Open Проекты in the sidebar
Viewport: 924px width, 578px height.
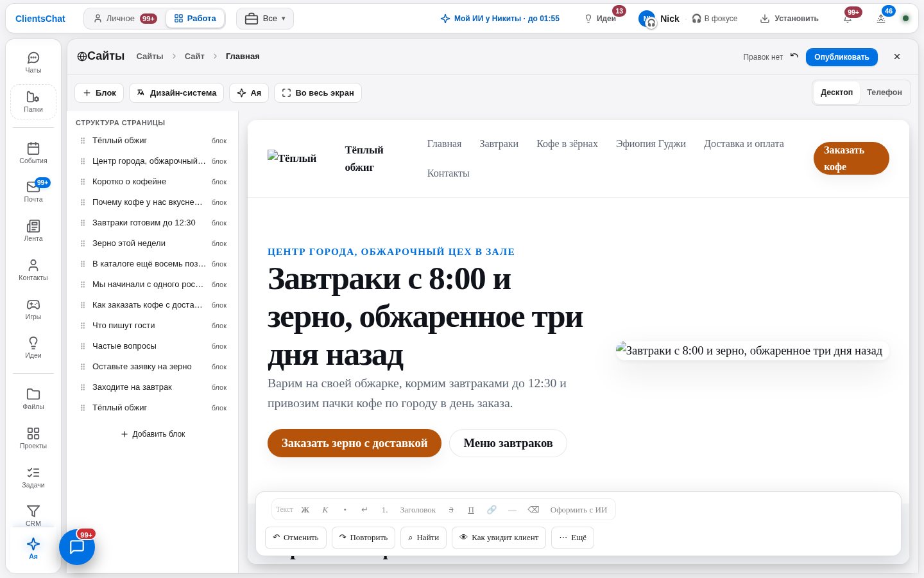pos(33,438)
